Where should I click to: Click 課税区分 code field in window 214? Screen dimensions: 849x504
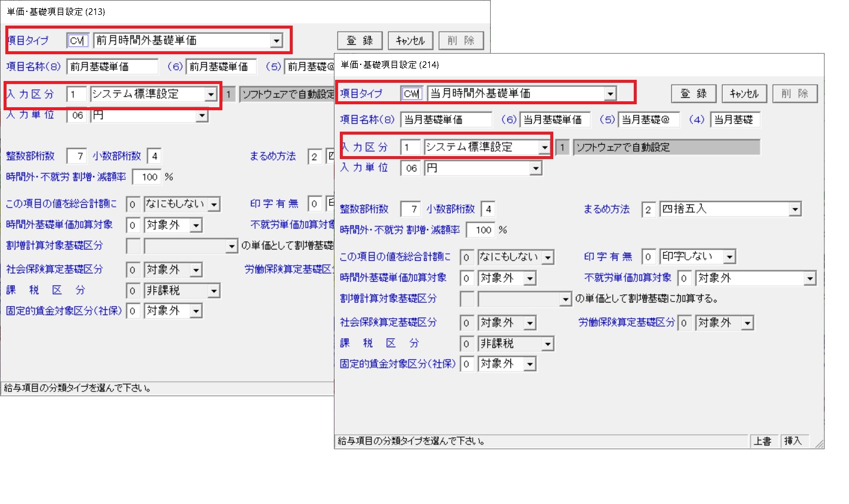pyautogui.click(x=467, y=344)
